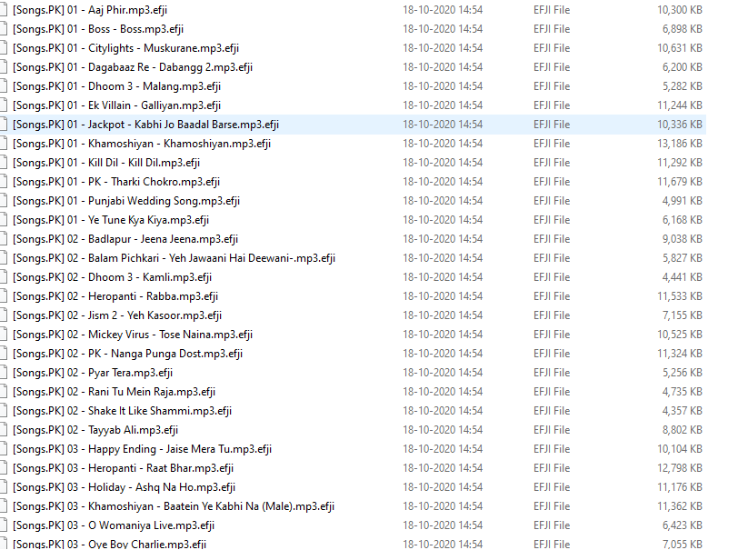Select file '[Songs.PK] 01 - Aaj Phir.mp3.efji'
Screen dimensions: 738x560
click(x=90, y=10)
